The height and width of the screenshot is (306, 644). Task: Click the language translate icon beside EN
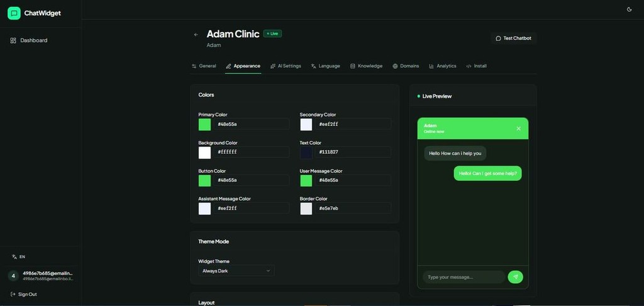[x=14, y=257]
